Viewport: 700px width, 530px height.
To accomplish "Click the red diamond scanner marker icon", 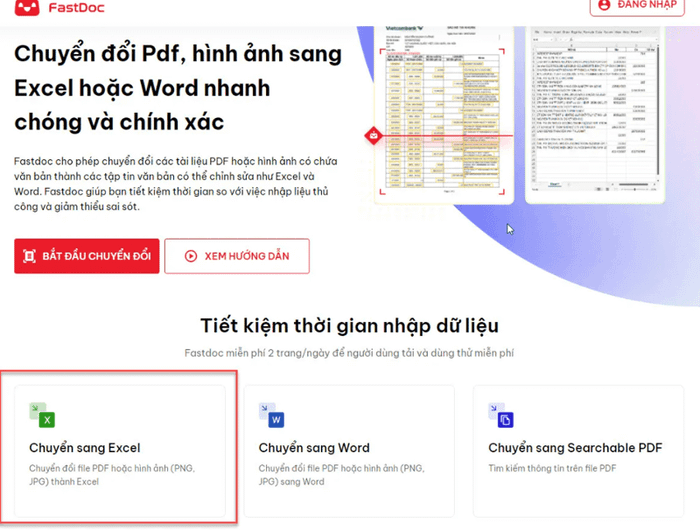I will point(373,135).
